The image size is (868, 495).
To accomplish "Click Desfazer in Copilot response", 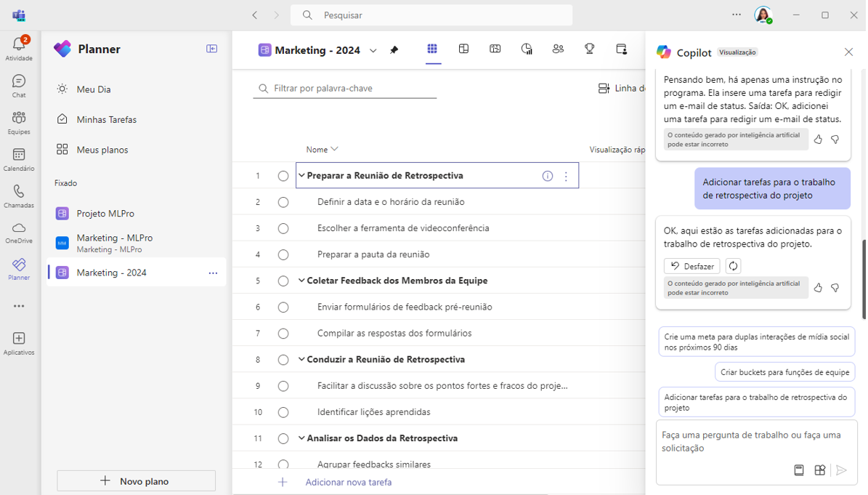I will pyautogui.click(x=692, y=266).
